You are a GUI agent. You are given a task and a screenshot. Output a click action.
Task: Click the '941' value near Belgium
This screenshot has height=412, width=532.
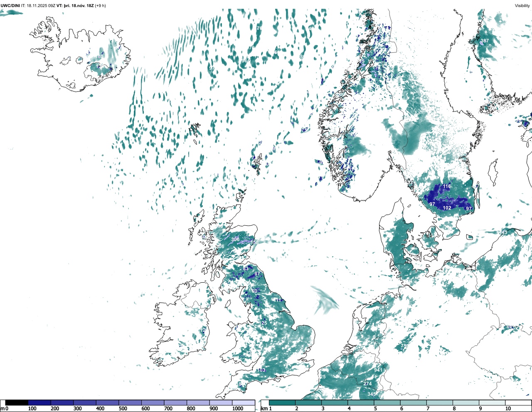tap(378, 370)
